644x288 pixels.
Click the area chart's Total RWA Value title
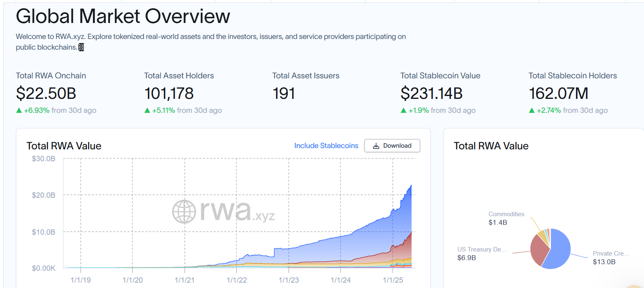[x=64, y=146]
